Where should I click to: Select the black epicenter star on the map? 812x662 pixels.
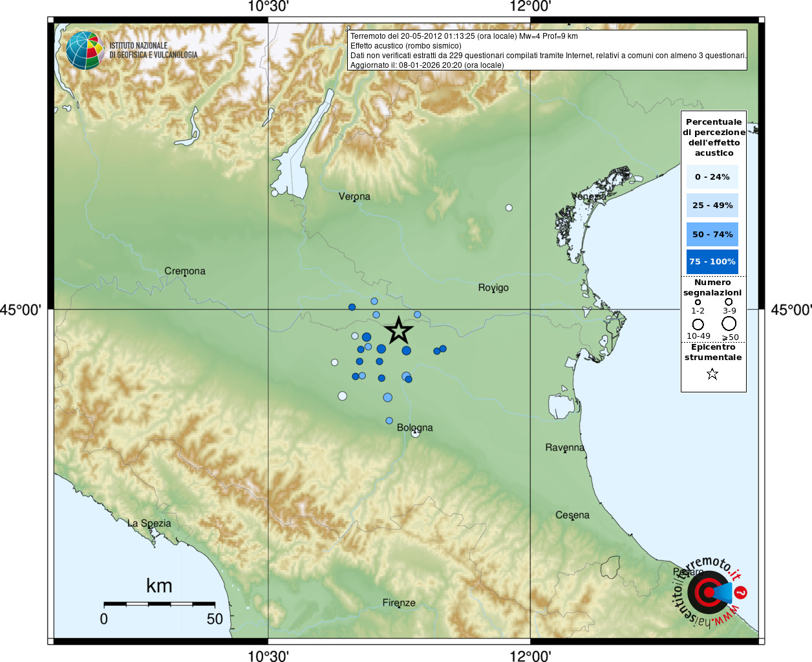[x=399, y=330]
